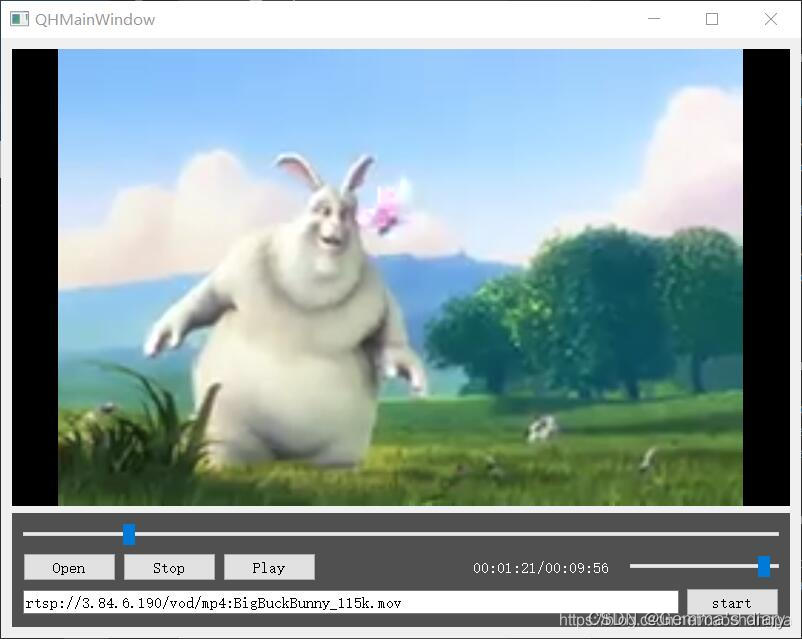Close the QHMainWindow window
Viewport: 802px width, 639px height.
[771, 19]
